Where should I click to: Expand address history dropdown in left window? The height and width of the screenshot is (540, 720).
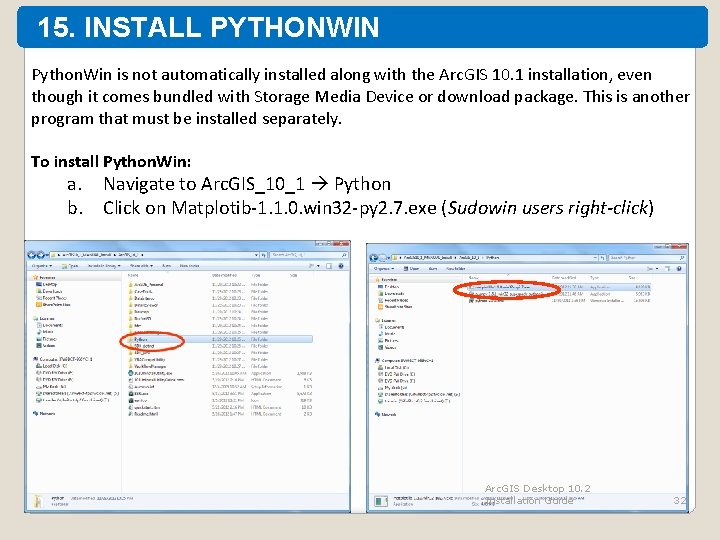256,254
